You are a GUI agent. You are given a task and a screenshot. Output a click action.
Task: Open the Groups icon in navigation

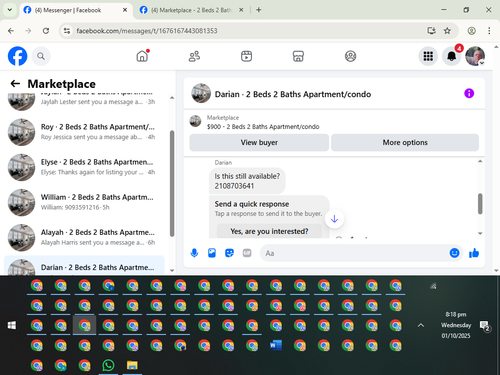tap(350, 56)
